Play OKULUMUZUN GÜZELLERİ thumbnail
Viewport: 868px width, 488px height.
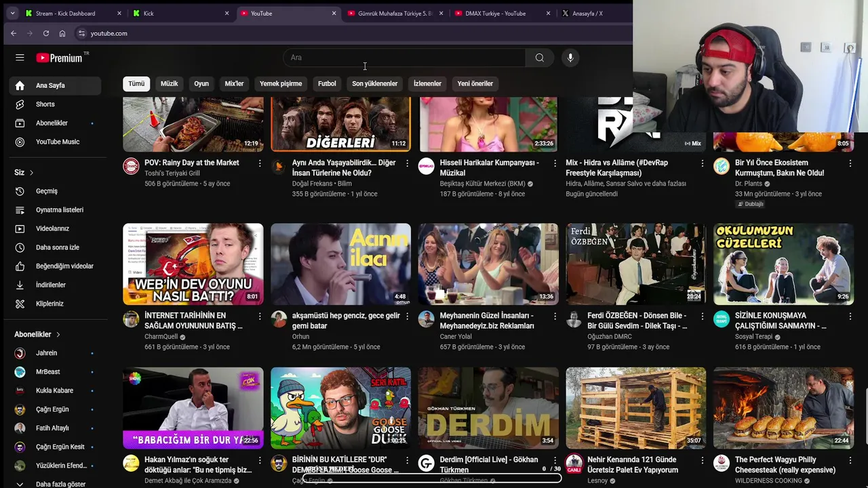click(x=783, y=264)
